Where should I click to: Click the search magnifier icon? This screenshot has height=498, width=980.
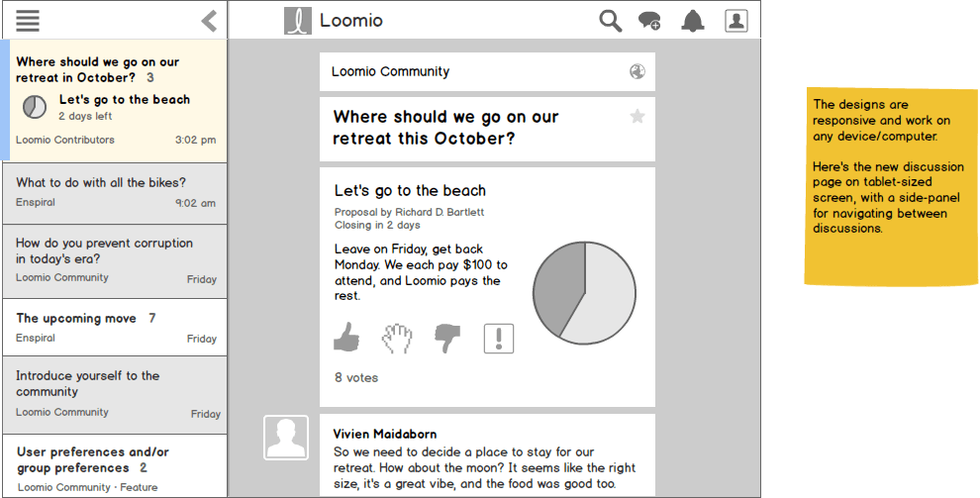point(611,21)
